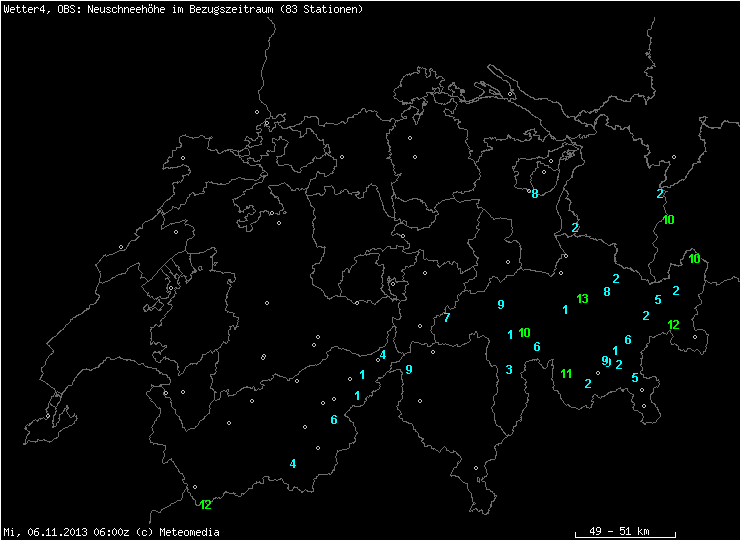Select the cyan 6 in the southwest
Viewport: 740px width, 540px height.
coord(334,420)
